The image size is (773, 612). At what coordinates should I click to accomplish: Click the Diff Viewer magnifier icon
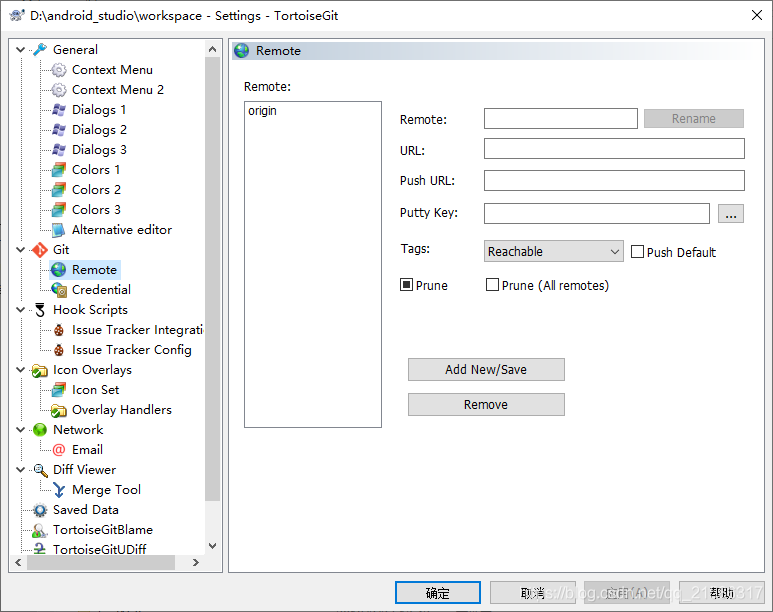point(40,470)
